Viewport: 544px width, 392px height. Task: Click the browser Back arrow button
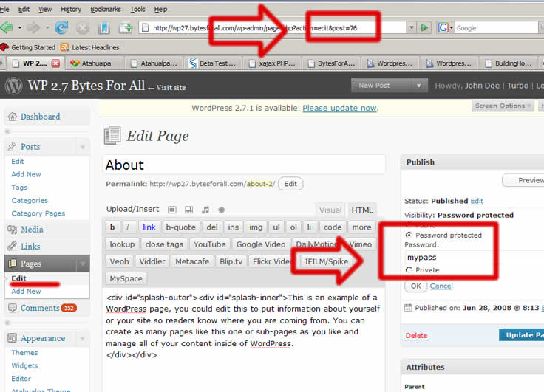tap(7, 27)
